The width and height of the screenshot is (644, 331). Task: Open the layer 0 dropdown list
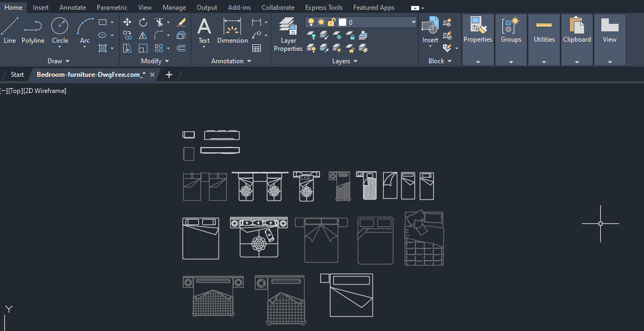414,22
